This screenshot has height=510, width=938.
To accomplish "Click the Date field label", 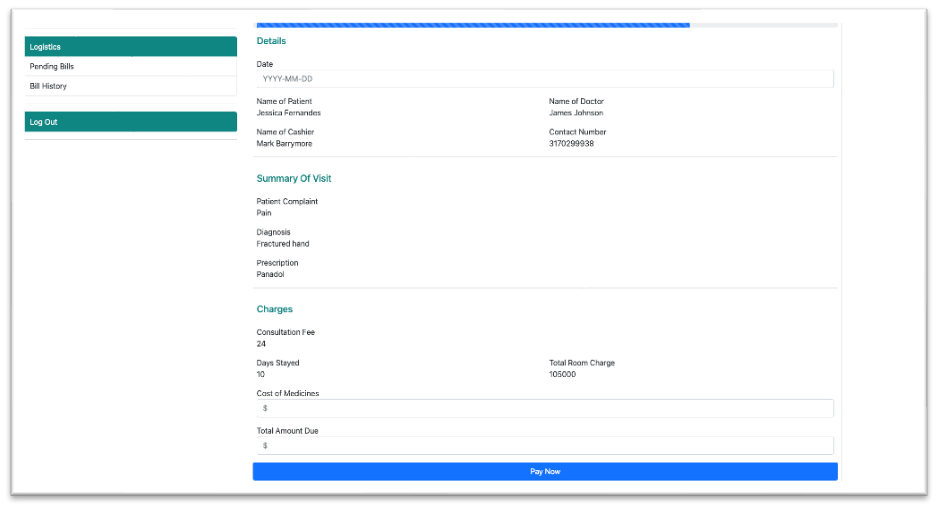I will coord(264,64).
